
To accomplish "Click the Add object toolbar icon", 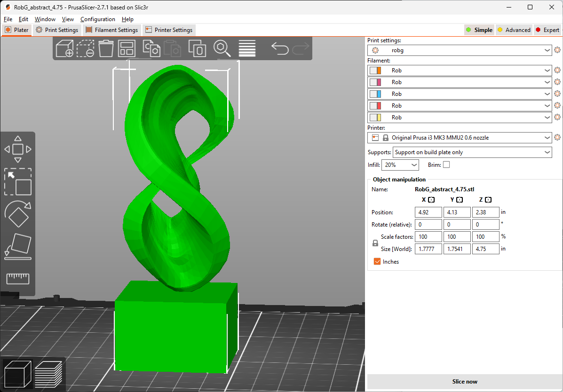I will 64,48.
